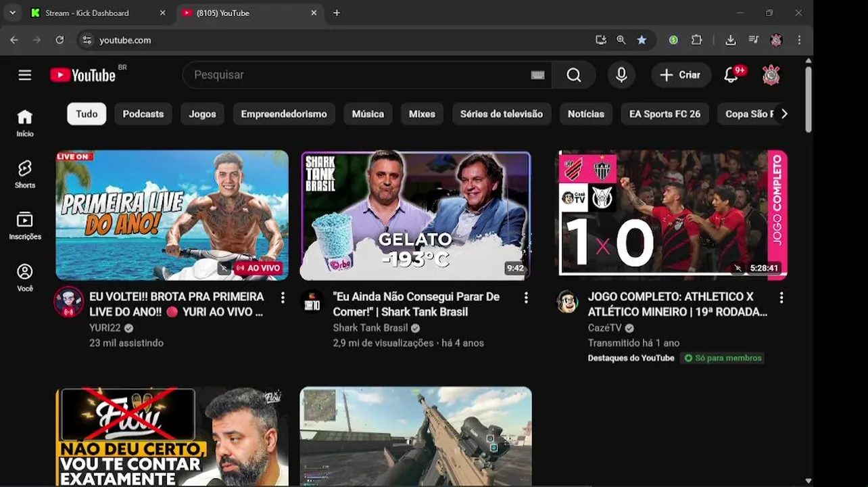The image size is (868, 487).
Task: Close the Kick Dashboard tab
Action: pos(162,13)
